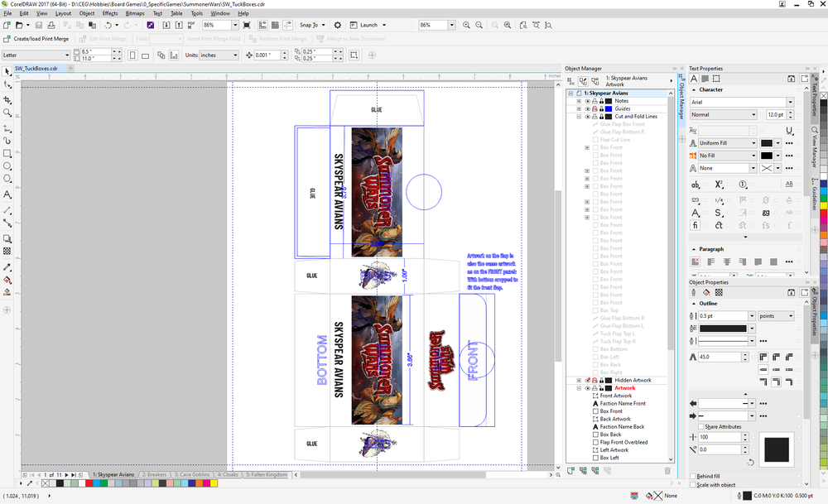Toggle visibility eye of Notes layer
This screenshot has width=828, height=504.
(x=587, y=101)
